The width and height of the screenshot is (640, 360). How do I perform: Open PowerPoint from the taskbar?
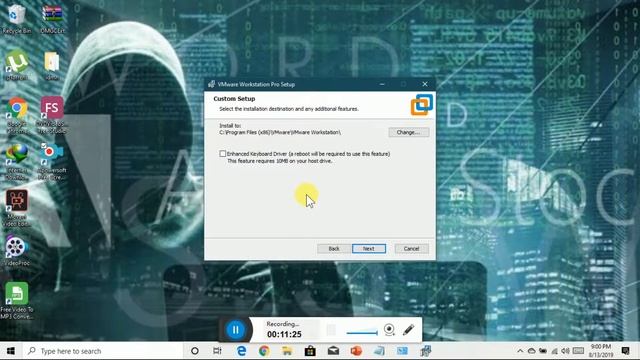point(356,351)
